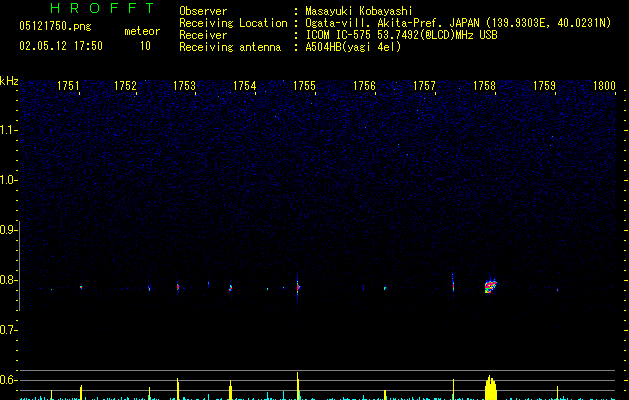
Task: Click the 1758 time marker
Action: click(x=484, y=86)
